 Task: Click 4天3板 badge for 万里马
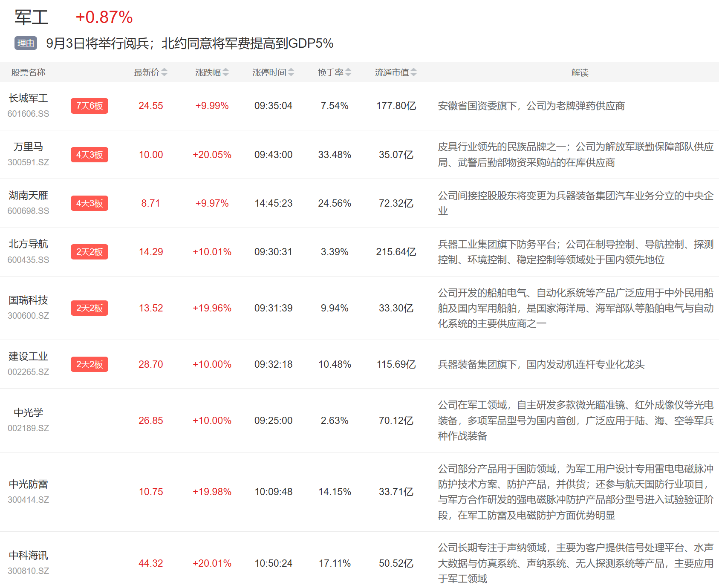[90, 155]
